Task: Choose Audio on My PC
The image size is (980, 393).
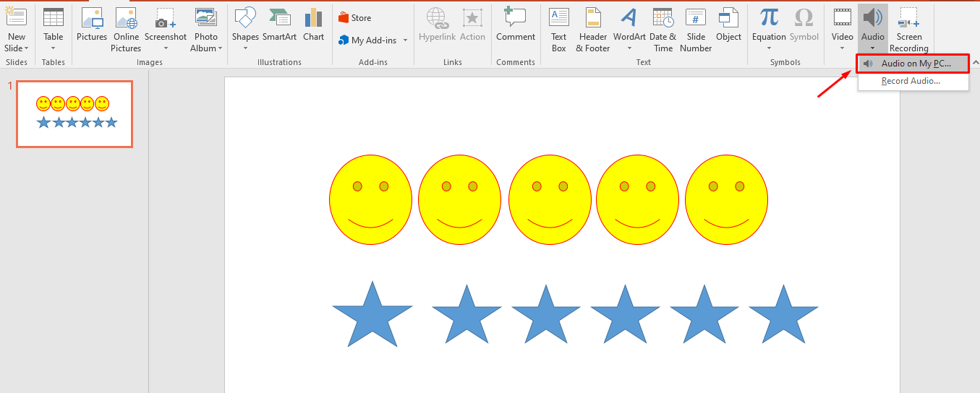Action: point(913,64)
